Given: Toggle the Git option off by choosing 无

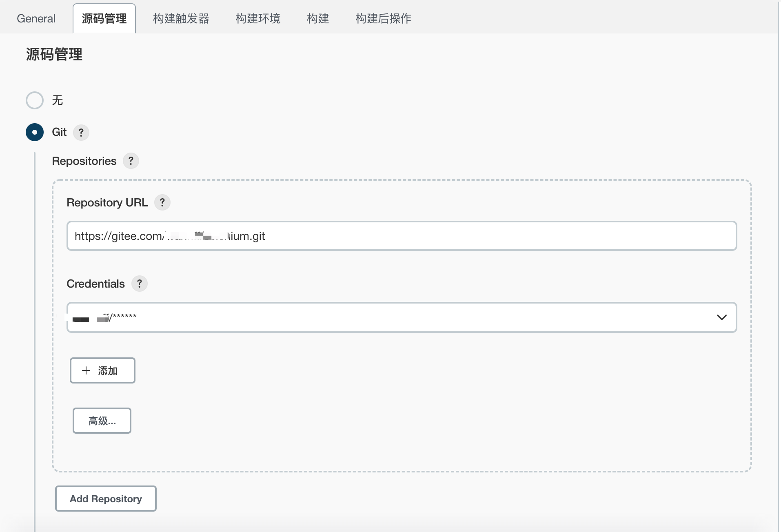Looking at the screenshot, I should pyautogui.click(x=34, y=100).
